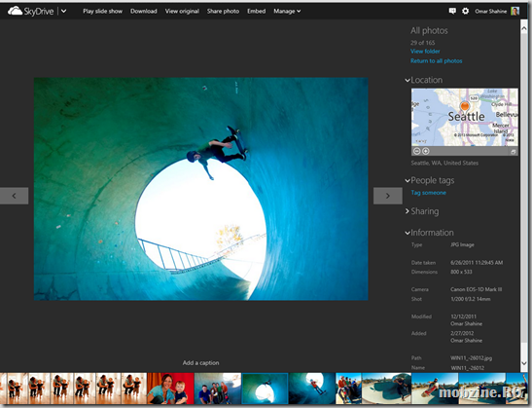
Task: Click the JPG Image type value
Action: point(462,244)
